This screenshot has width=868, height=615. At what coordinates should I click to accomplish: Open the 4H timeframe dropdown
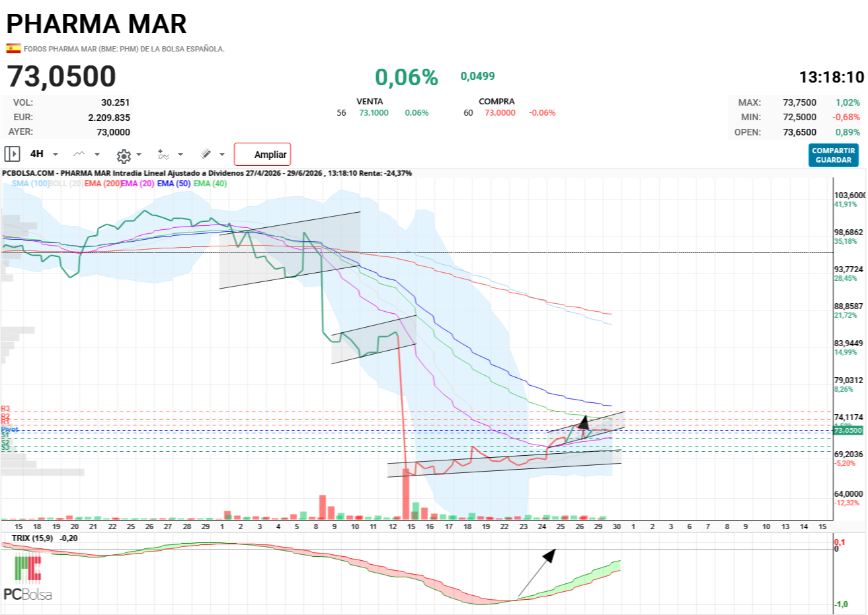point(44,154)
